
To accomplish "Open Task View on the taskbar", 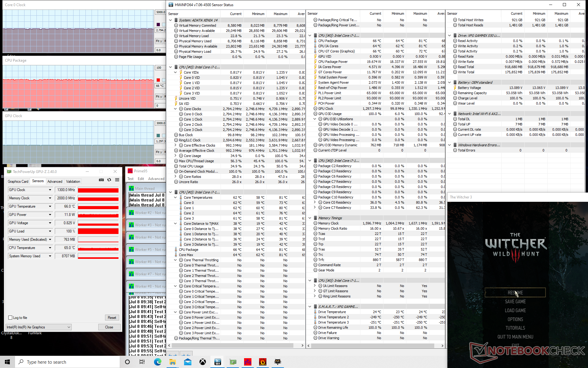I will coord(142,362).
